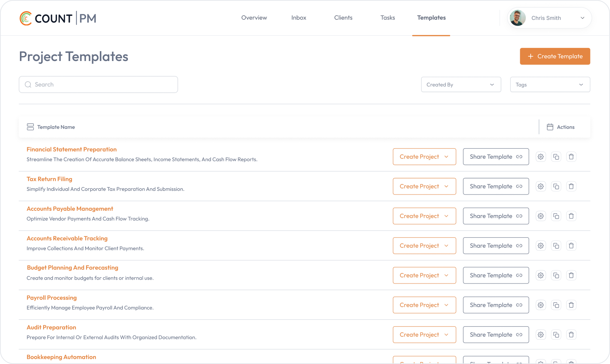Open settings for Accounts Receivable Tracking template
The height and width of the screenshot is (364, 610).
click(x=540, y=245)
